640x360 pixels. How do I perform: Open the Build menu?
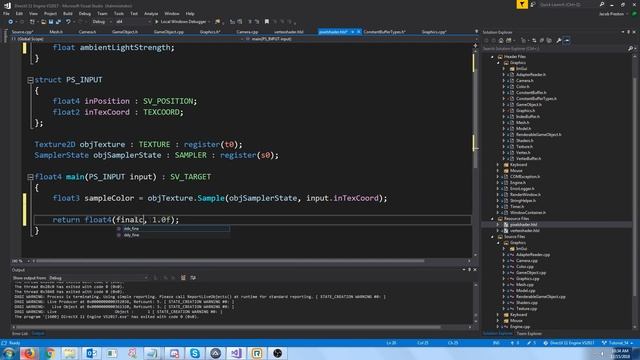pyautogui.click(x=67, y=13)
